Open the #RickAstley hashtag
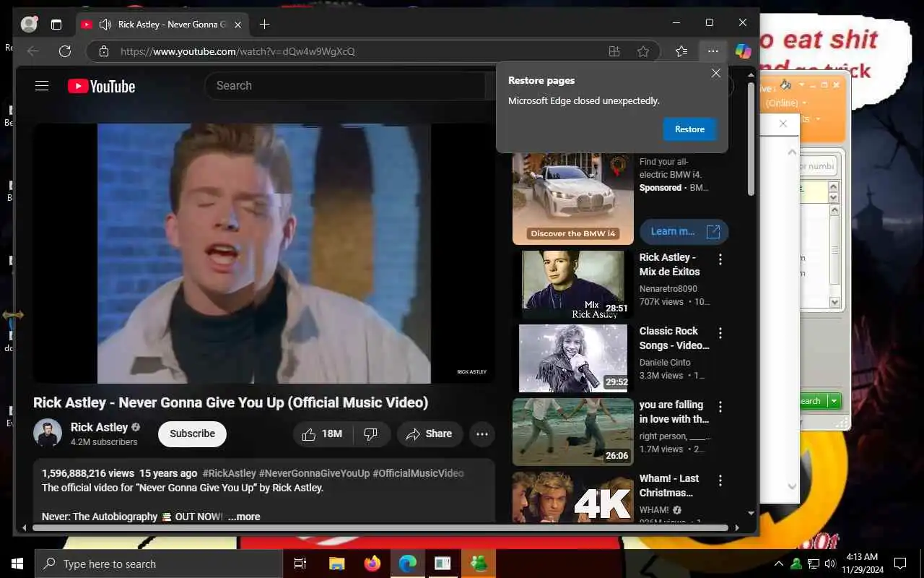Viewport: 924px width, 578px height. (x=230, y=473)
